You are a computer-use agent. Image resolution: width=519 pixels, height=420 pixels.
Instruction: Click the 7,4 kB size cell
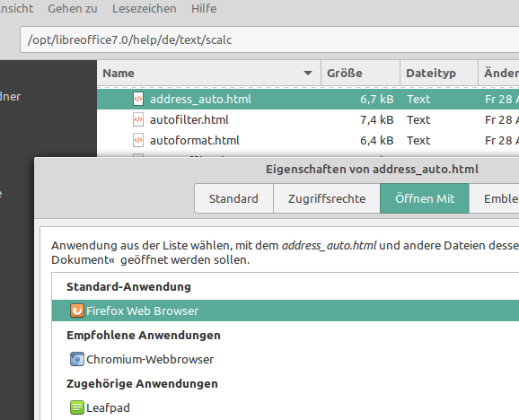tap(376, 119)
